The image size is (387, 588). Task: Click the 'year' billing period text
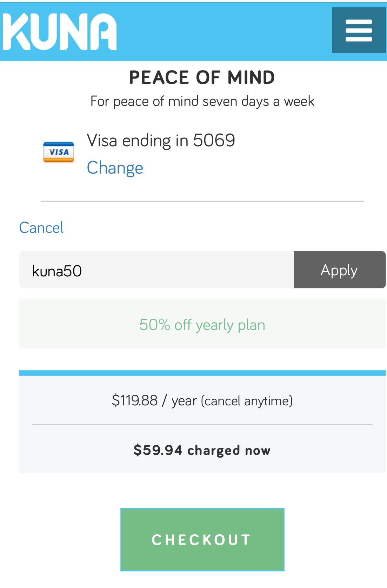tap(184, 401)
